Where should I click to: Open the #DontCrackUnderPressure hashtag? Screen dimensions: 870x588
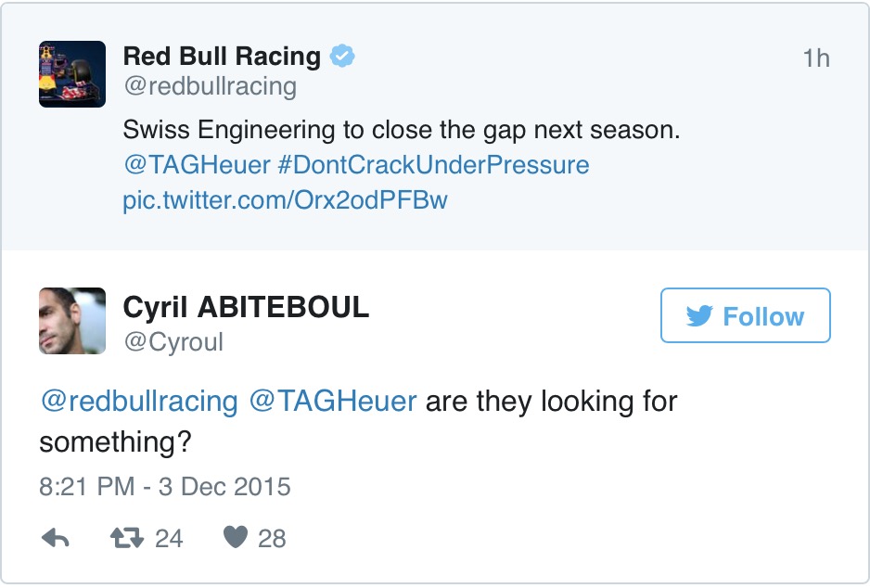coord(433,165)
